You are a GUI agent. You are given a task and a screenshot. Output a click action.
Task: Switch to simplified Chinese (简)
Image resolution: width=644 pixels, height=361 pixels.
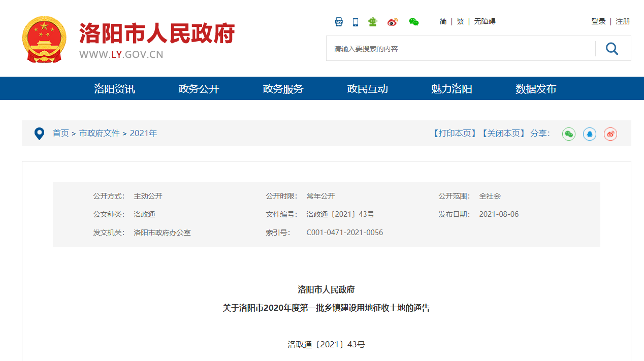click(x=443, y=21)
